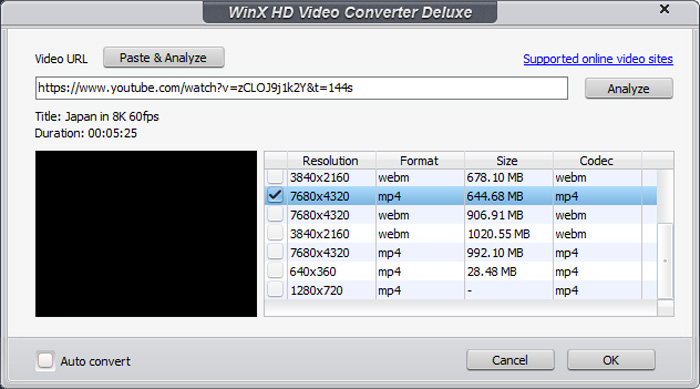Sort by the Resolution column header
The height and width of the screenshot is (389, 700).
coord(331,161)
